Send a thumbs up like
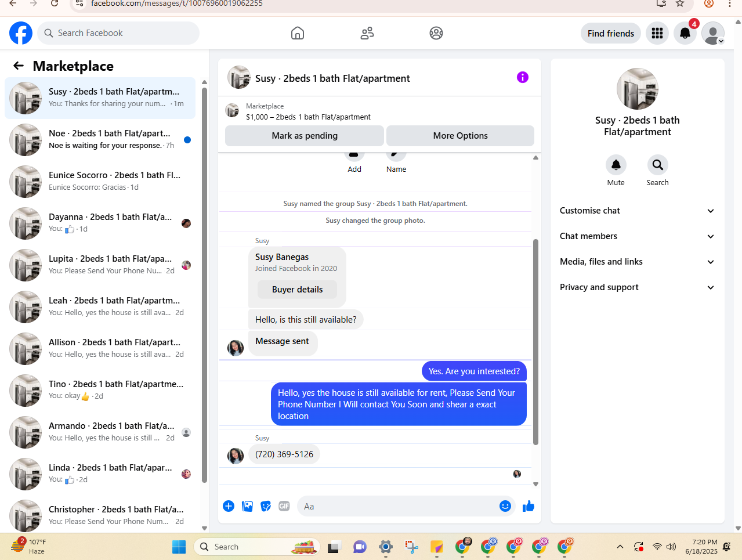Image resolution: width=742 pixels, height=560 pixels. [528, 506]
